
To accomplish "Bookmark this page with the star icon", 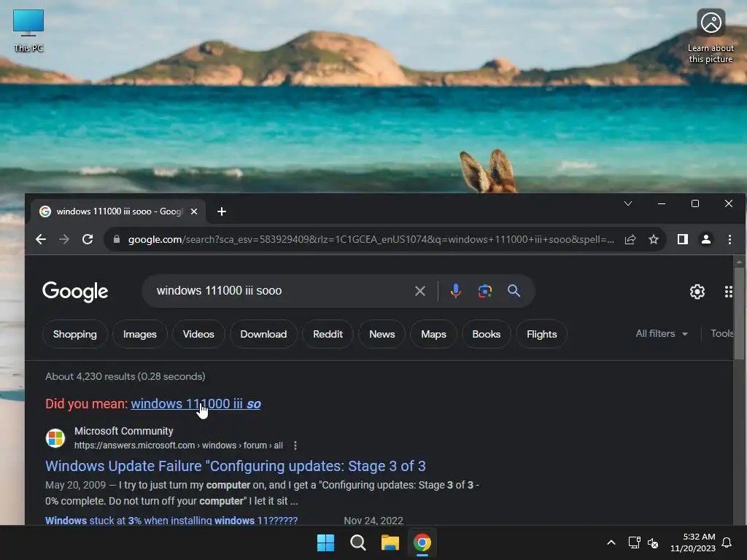I will pos(654,239).
